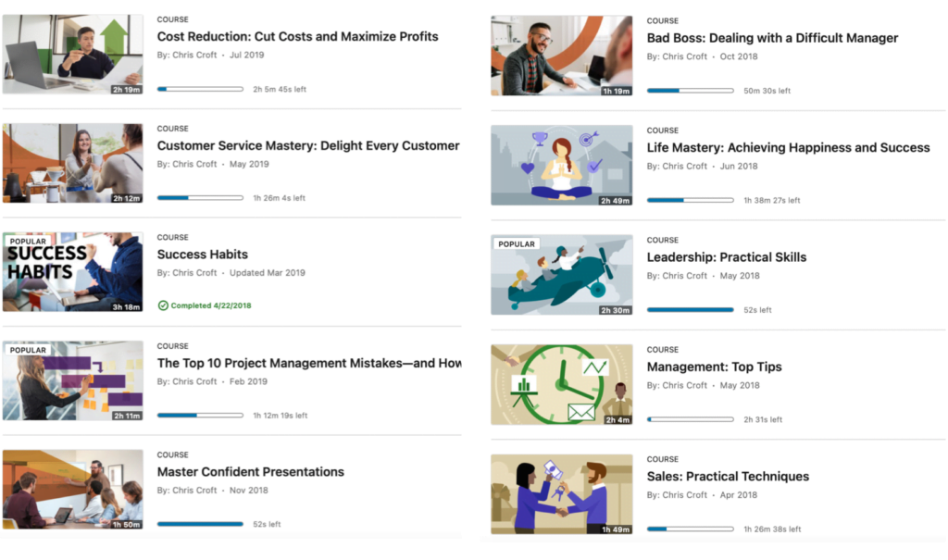This screenshot has width=948, height=560.
Task: Select the Top 10 Project Management Mistakes title
Action: click(308, 363)
